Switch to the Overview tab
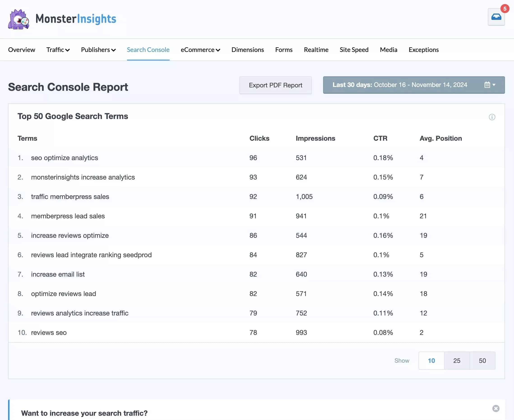The height and width of the screenshot is (420, 514). pyautogui.click(x=21, y=50)
